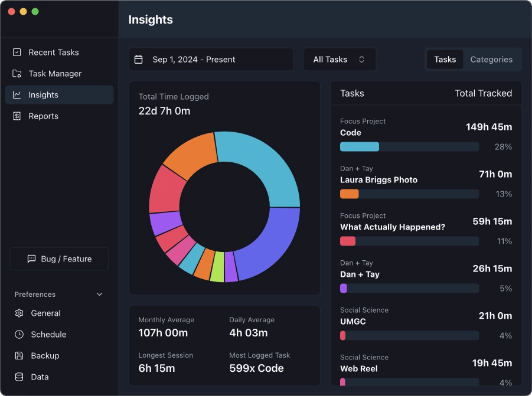Open General preferences
Image resolution: width=532 pixels, height=396 pixels.
pos(46,313)
